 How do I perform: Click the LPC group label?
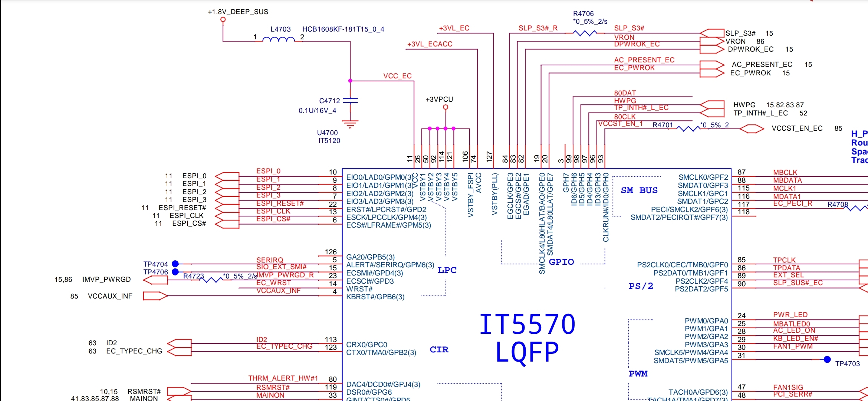coord(447,270)
